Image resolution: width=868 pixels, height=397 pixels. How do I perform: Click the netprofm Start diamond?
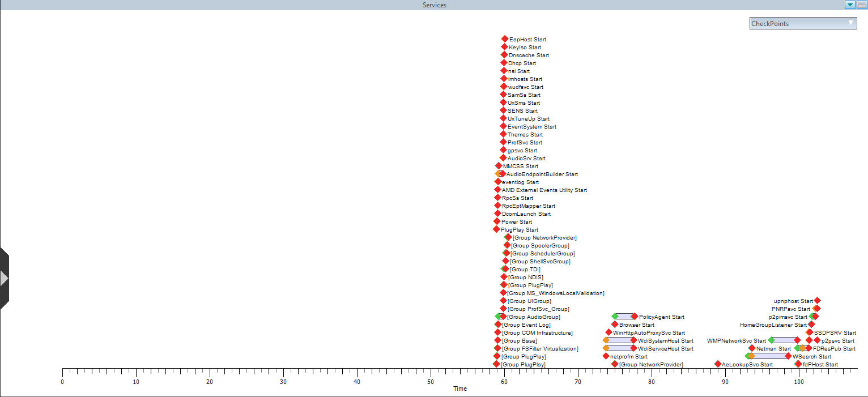pyautogui.click(x=606, y=356)
